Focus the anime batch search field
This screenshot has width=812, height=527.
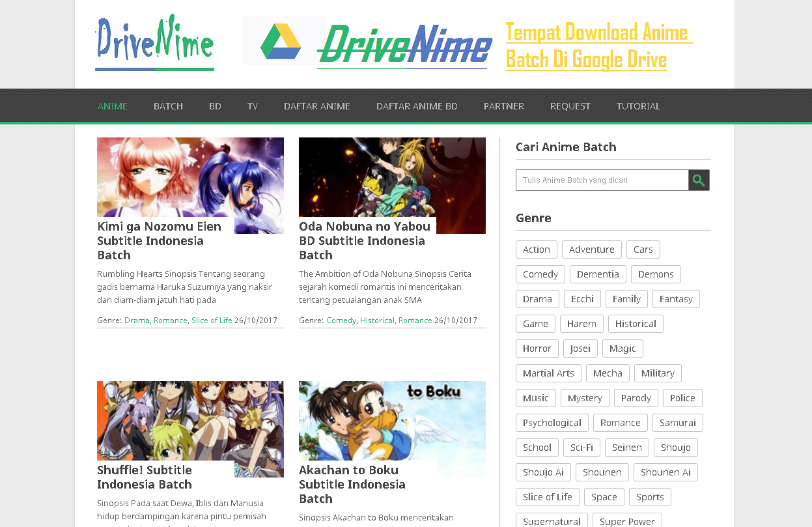602,180
